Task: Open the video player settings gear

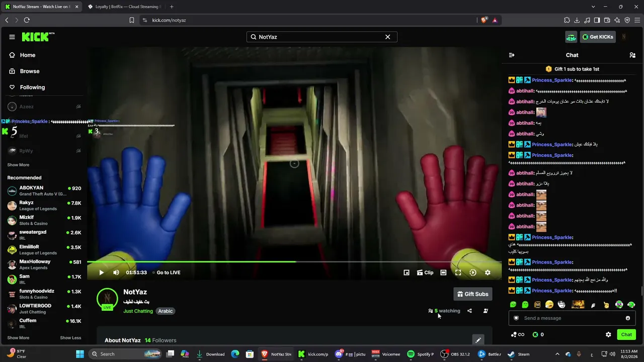Action: (488, 273)
